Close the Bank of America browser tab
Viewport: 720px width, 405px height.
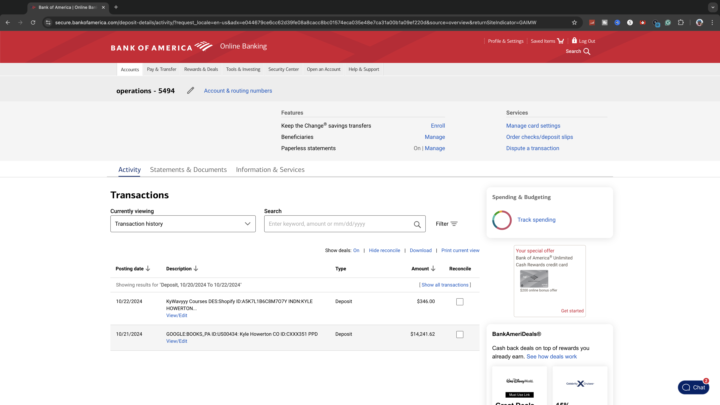click(103, 7)
